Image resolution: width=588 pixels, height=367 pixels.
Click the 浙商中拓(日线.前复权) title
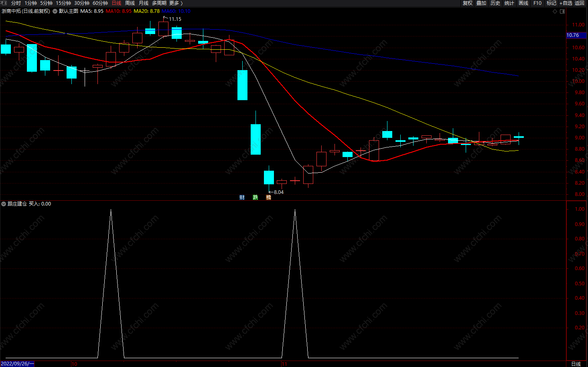(26, 11)
